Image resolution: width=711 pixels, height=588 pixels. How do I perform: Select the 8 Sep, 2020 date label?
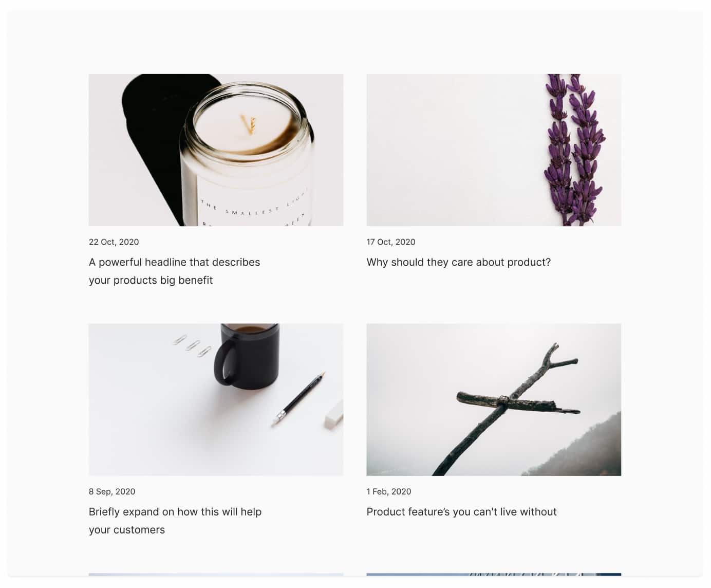[112, 491]
